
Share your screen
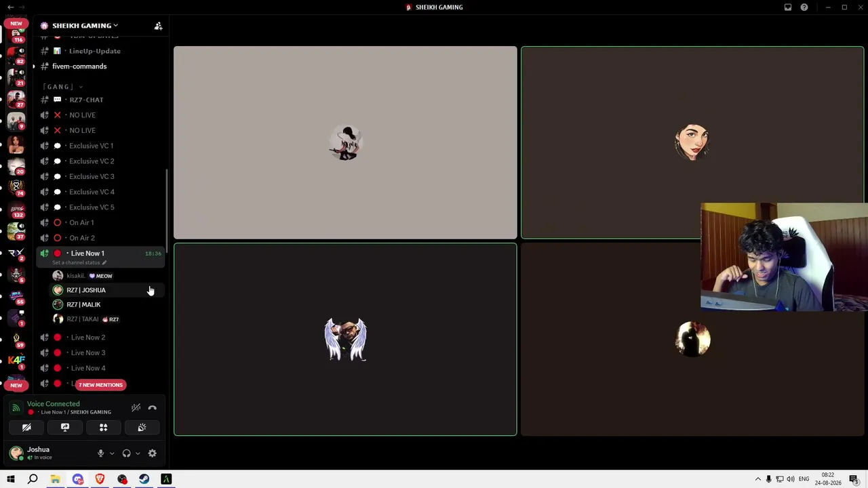click(x=65, y=428)
